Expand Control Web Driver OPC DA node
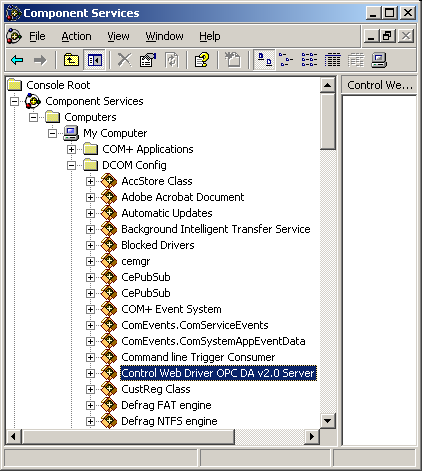Image resolution: width=422 pixels, height=471 pixels. click(x=90, y=373)
